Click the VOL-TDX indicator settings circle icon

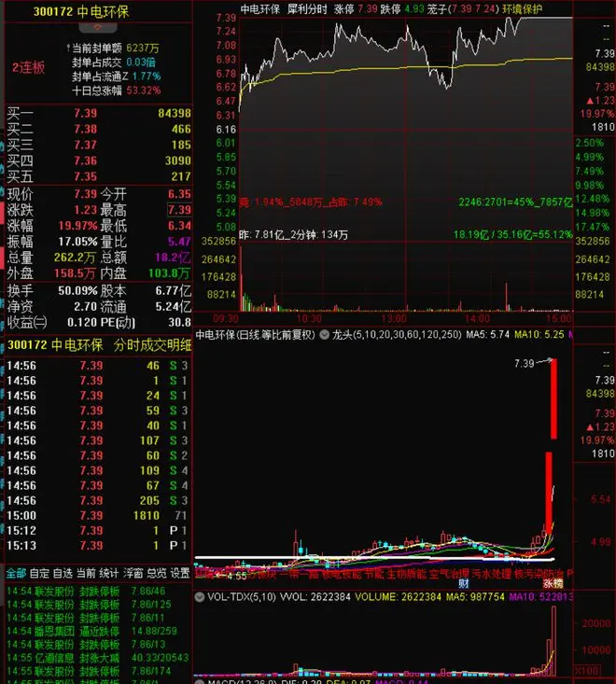201,595
